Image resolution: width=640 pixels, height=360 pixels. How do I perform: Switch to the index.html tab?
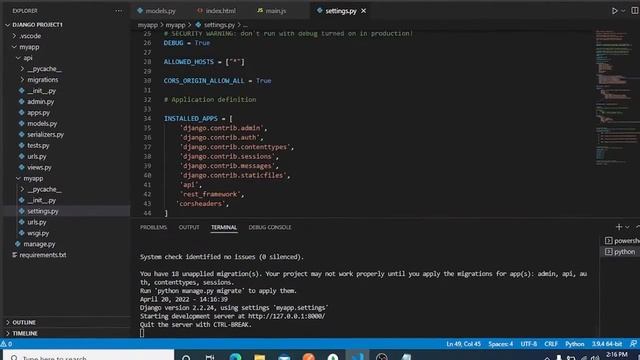point(217,11)
